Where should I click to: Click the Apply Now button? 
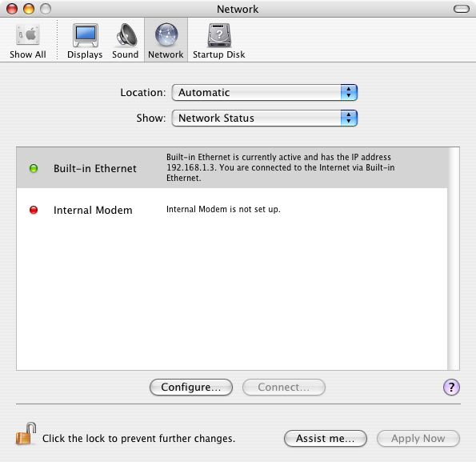tap(418, 438)
